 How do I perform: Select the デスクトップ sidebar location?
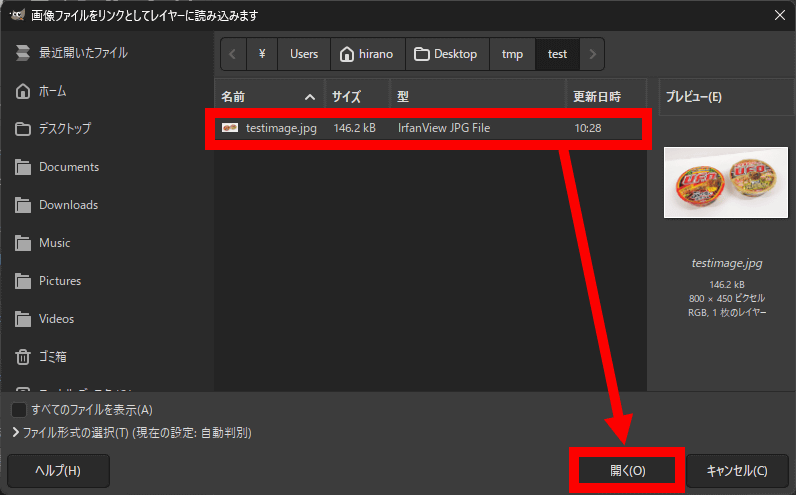53,129
